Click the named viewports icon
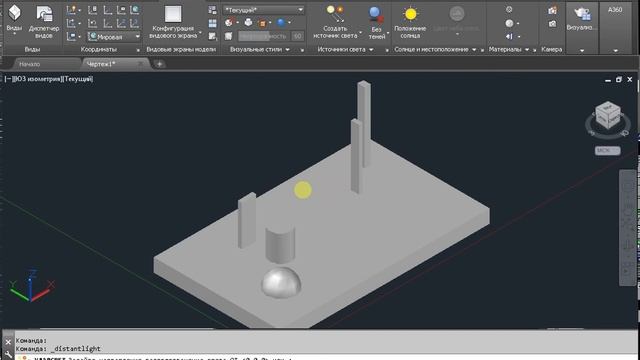640x360 pixels. tap(212, 10)
